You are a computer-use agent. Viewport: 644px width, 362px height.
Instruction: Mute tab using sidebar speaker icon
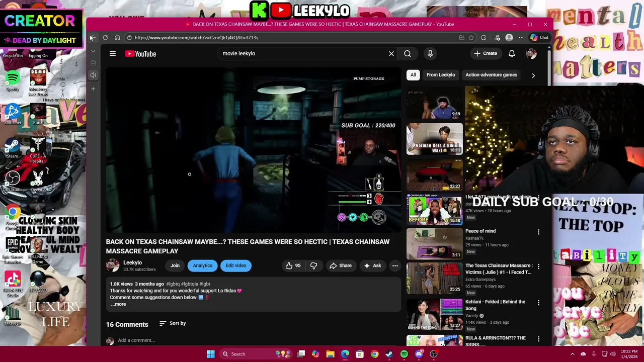pos(93,75)
